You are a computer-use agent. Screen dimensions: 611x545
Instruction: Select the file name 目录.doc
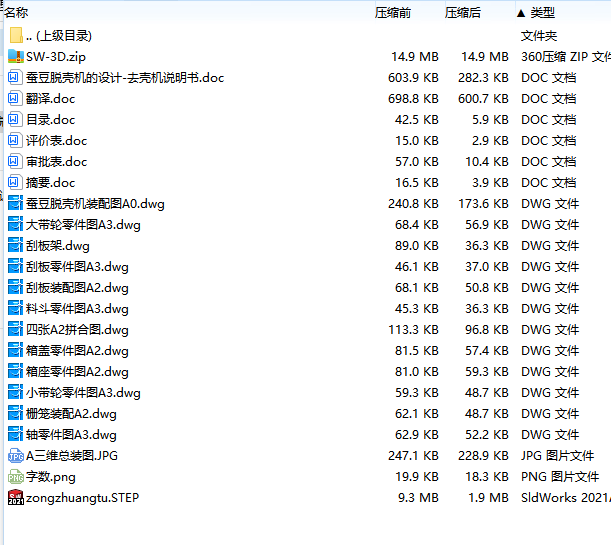(50, 120)
